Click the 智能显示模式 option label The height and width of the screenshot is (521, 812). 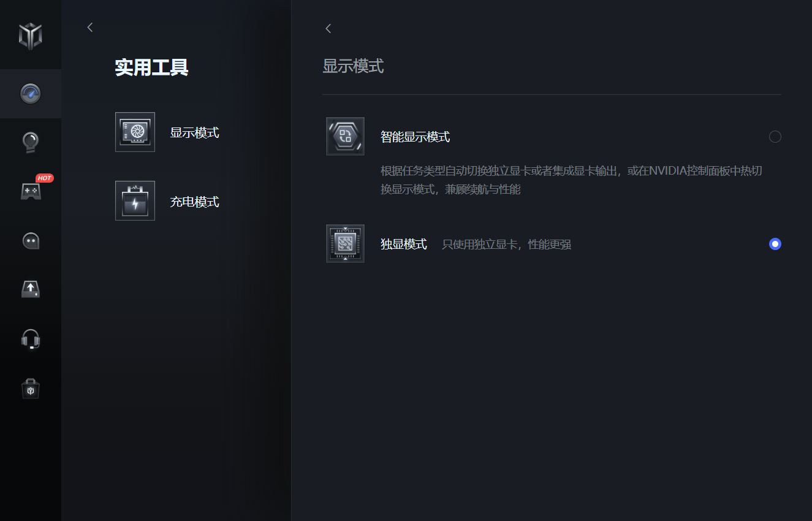pos(415,137)
